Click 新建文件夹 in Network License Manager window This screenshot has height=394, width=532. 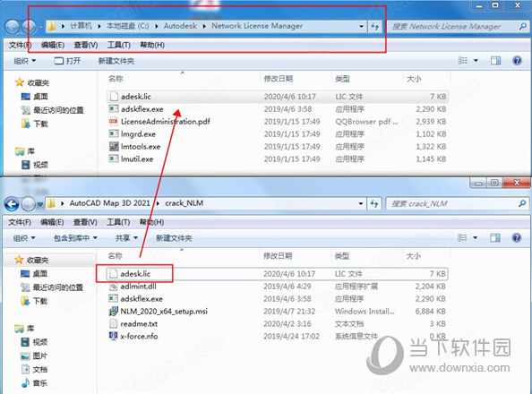pyautogui.click(x=116, y=61)
